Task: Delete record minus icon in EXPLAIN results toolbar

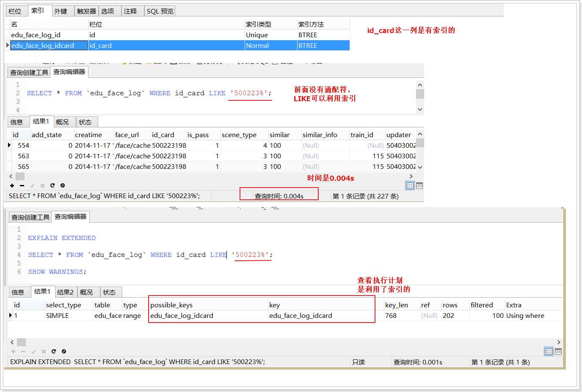Action: (x=23, y=351)
